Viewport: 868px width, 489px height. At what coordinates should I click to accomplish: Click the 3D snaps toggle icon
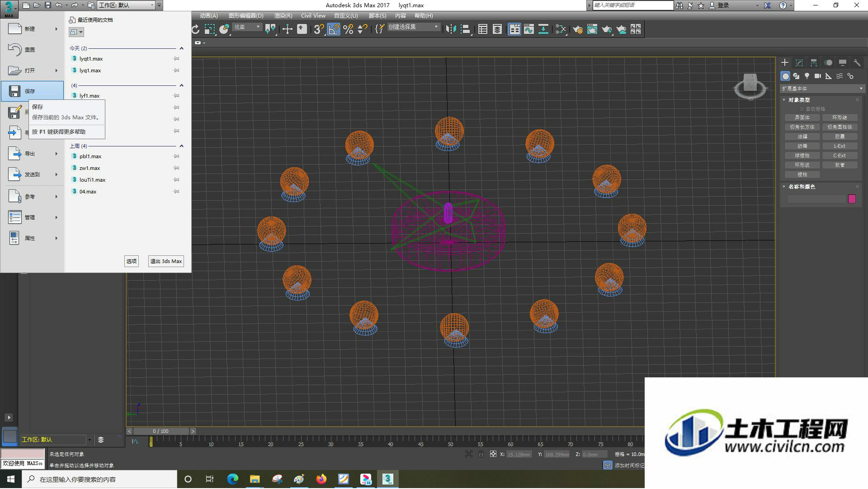pos(319,29)
